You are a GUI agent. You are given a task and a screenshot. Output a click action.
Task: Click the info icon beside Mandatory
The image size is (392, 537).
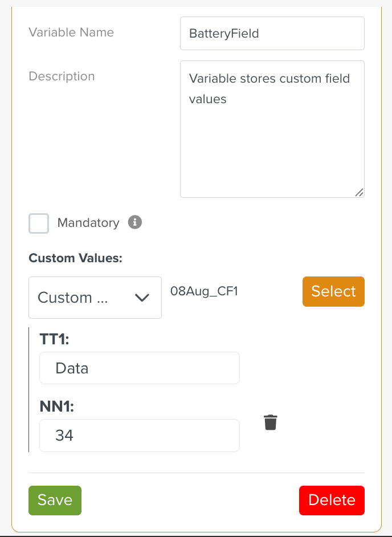[x=134, y=223]
